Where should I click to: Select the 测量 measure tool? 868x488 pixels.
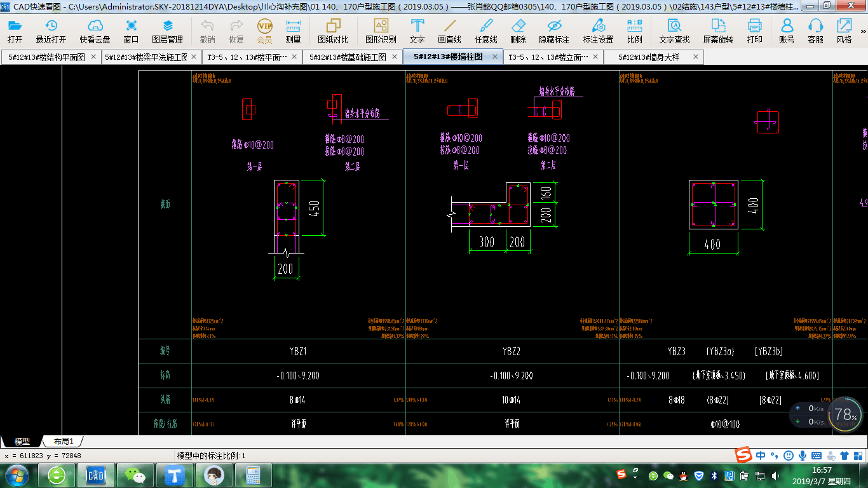pos(293,31)
